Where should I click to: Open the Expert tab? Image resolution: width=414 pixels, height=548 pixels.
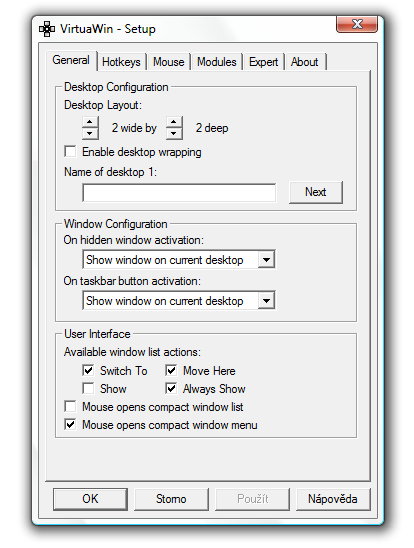(263, 62)
